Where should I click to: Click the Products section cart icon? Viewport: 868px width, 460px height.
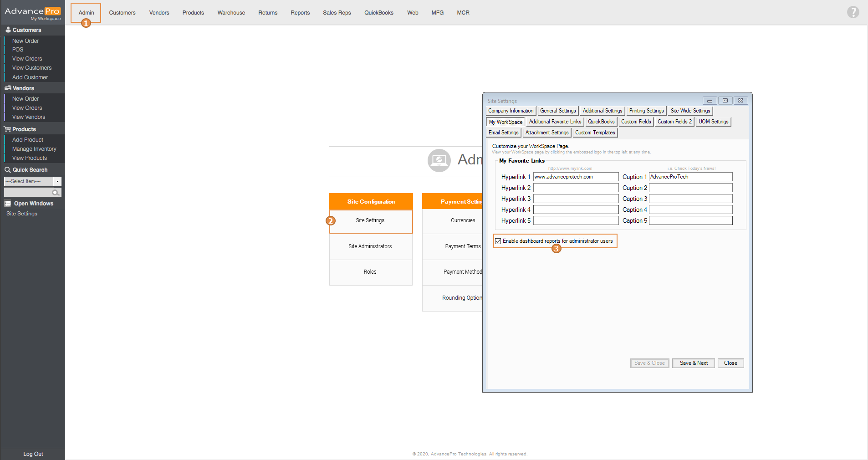[x=7, y=129]
